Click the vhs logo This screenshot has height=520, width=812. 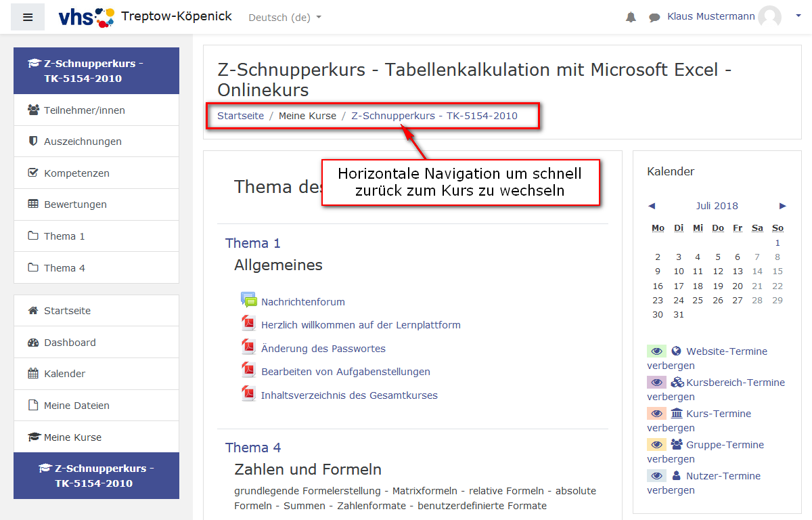(87, 17)
